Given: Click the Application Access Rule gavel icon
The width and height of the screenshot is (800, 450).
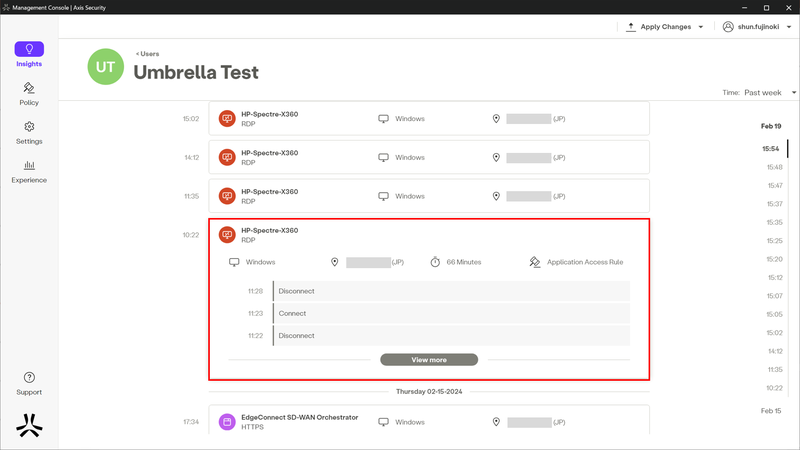Looking at the screenshot, I should [x=534, y=262].
